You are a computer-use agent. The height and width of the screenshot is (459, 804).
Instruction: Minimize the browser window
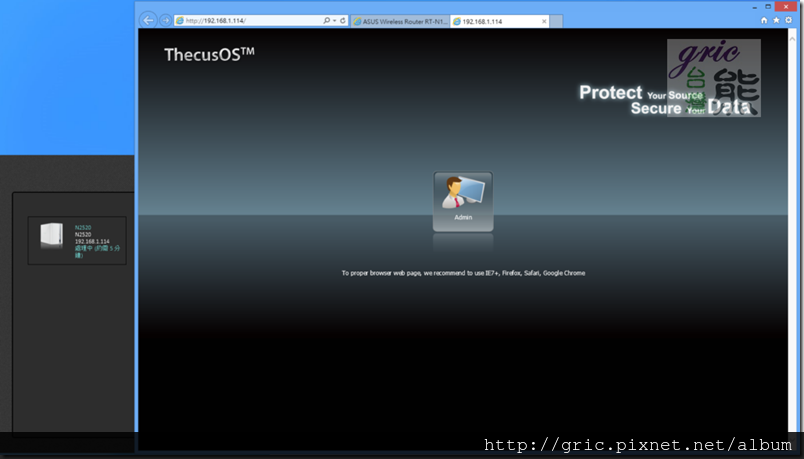(755, 7)
